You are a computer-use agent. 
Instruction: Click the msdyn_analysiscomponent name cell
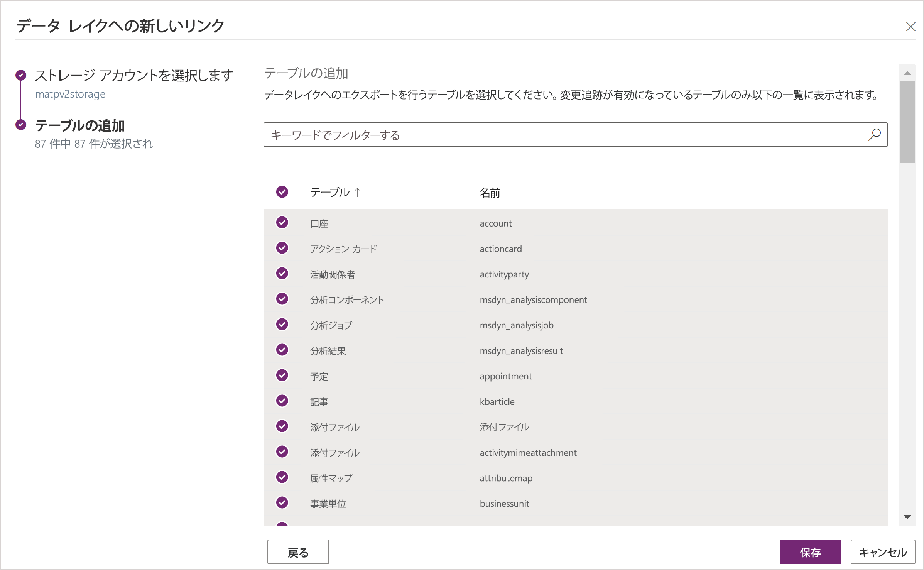pyautogui.click(x=534, y=300)
